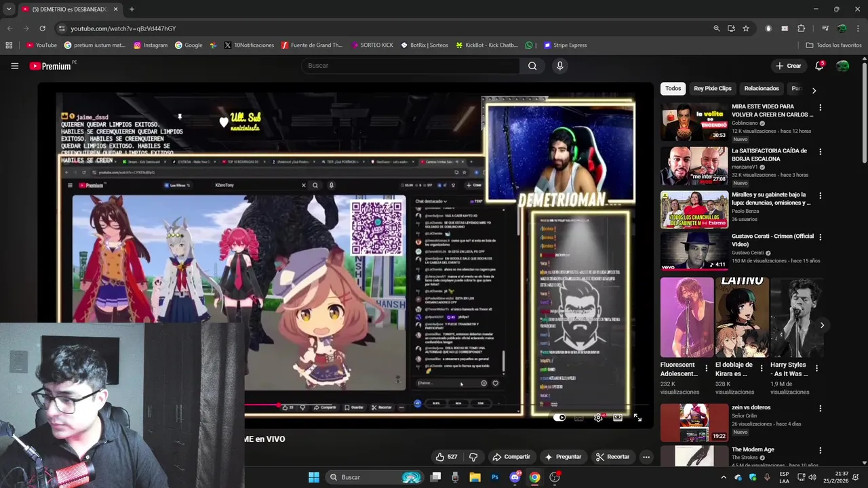868x488 pixels.
Task: Select the Todos filter chip
Action: [673, 89]
